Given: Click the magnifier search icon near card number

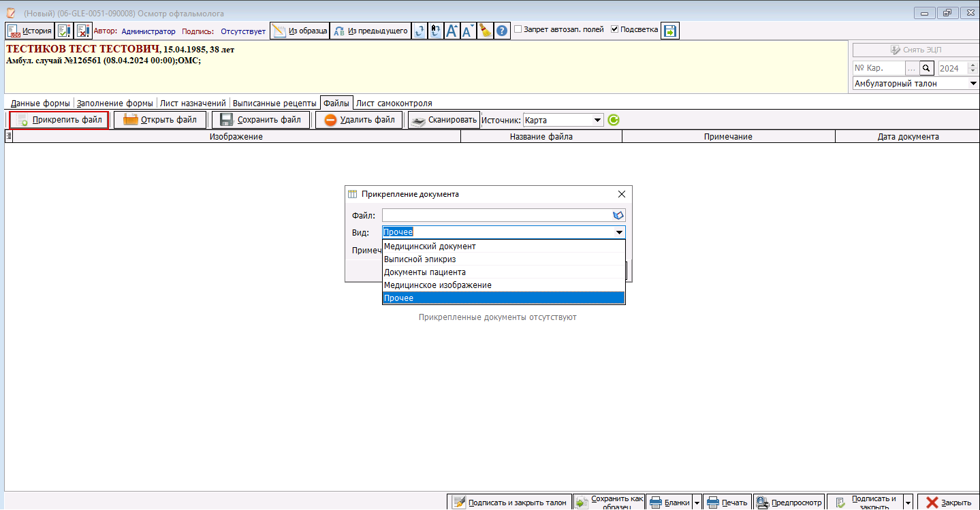Looking at the screenshot, I should tap(926, 68).
